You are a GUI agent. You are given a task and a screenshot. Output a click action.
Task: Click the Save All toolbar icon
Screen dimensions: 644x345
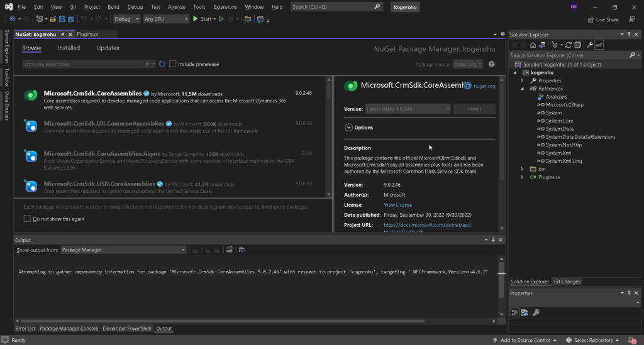pyautogui.click(x=70, y=19)
